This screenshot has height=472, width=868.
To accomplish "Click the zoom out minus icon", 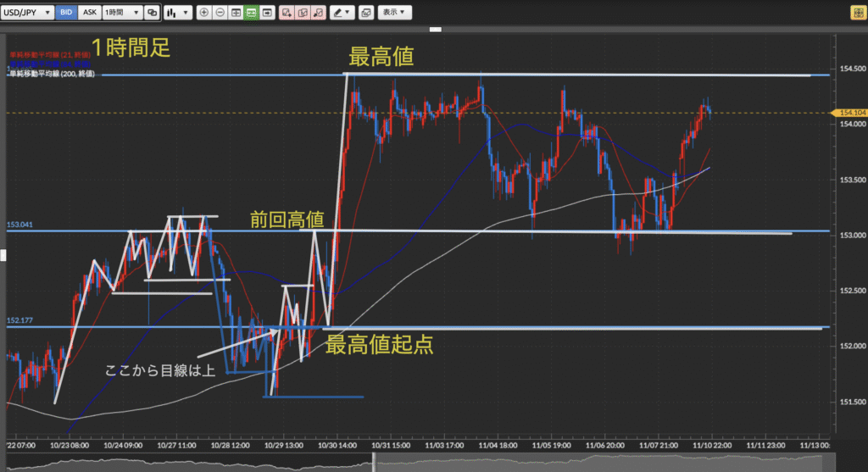I will pos(220,13).
